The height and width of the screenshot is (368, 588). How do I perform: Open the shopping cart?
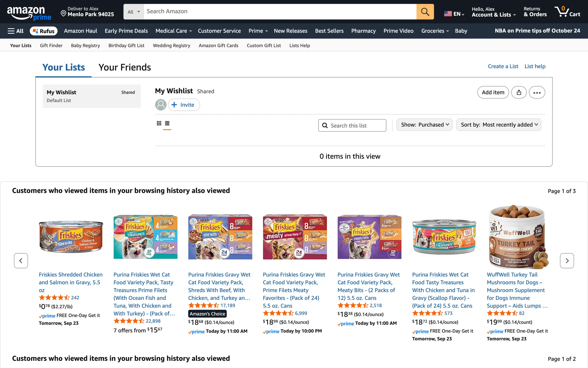coord(567,12)
